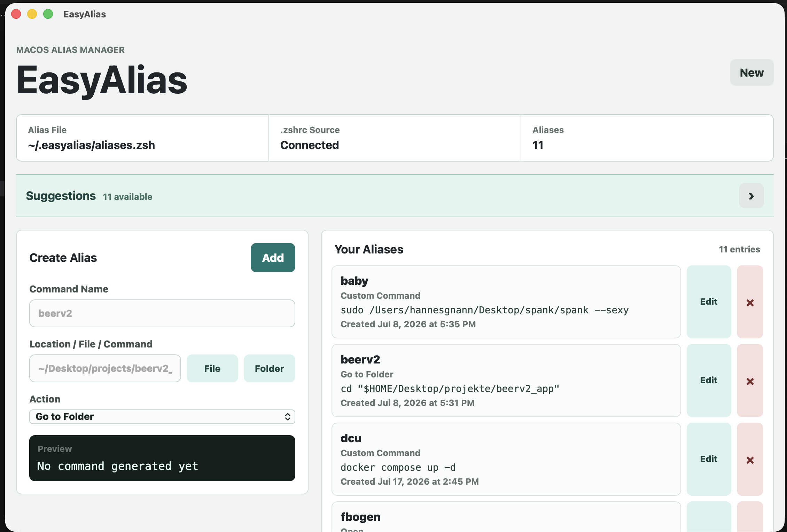The image size is (787, 532).
Task: Click the dcu alias name
Action: [351, 438]
